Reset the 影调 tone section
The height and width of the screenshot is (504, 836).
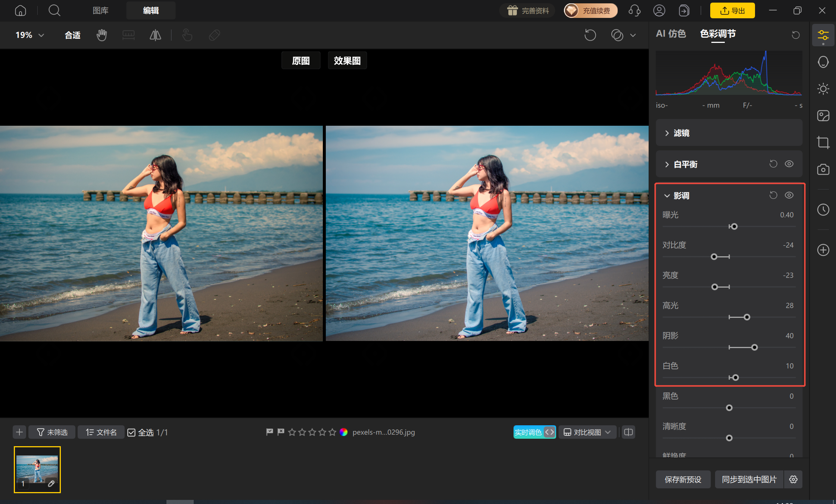[x=773, y=195]
